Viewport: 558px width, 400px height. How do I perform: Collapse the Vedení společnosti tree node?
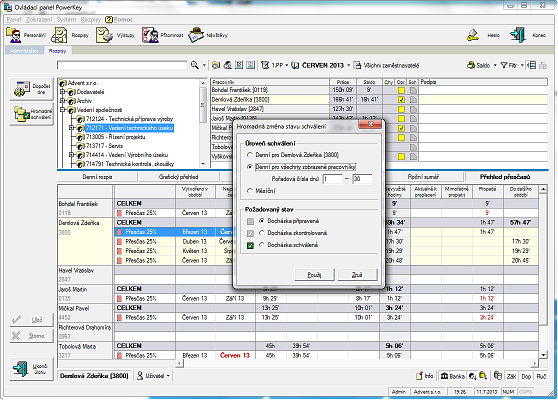coord(63,110)
